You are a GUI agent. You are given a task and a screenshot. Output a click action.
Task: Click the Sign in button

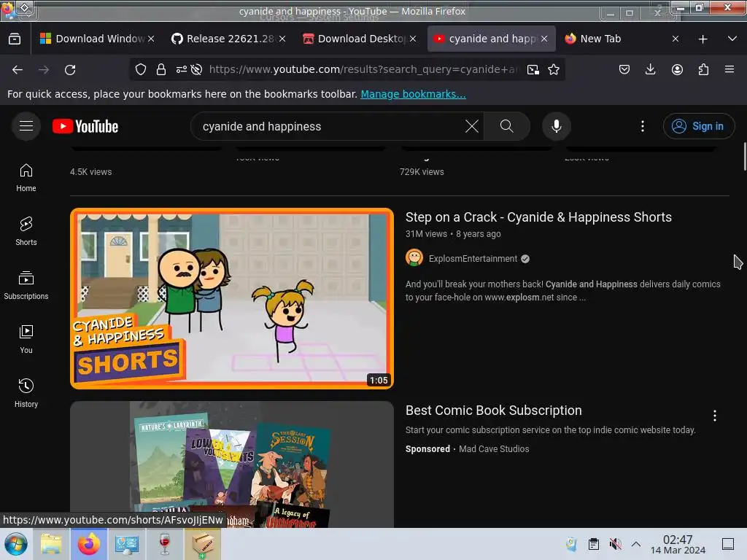click(x=698, y=126)
